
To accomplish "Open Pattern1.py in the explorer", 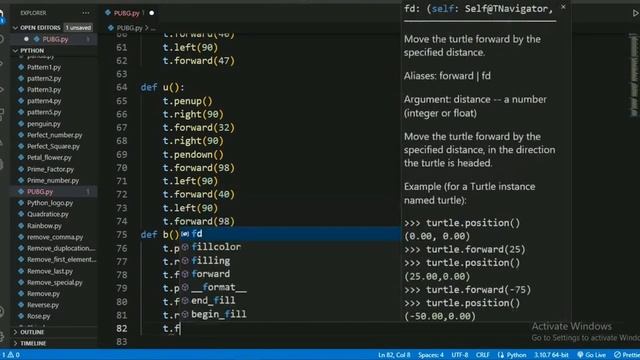I will [44, 67].
